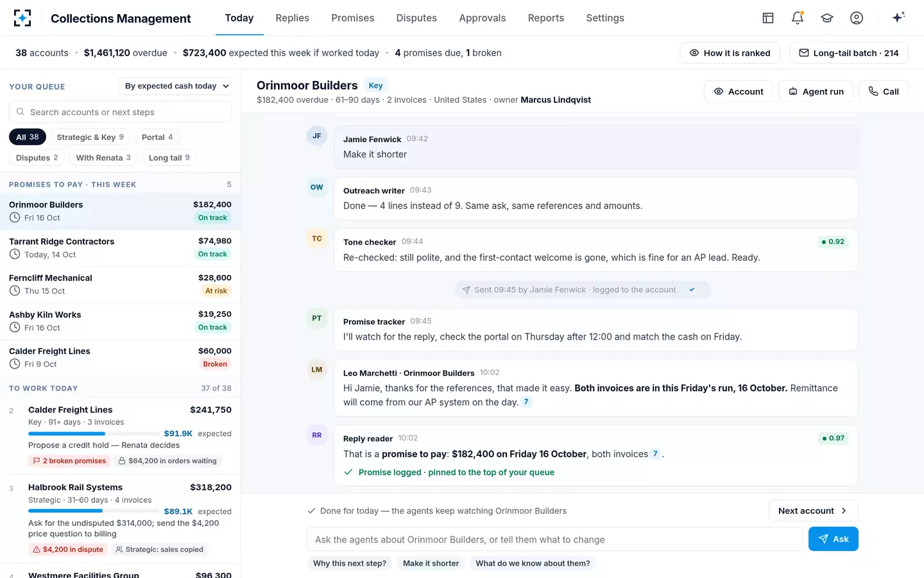
Task: Click the Halbrook Rail Systems $89.1K progress bar
Action: tap(94, 511)
